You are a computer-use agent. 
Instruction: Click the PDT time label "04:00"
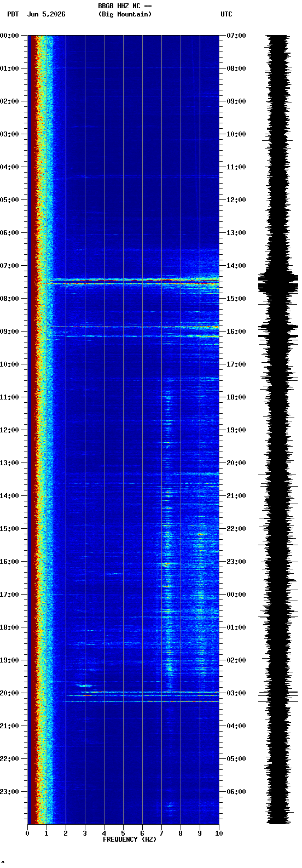tap(9, 167)
